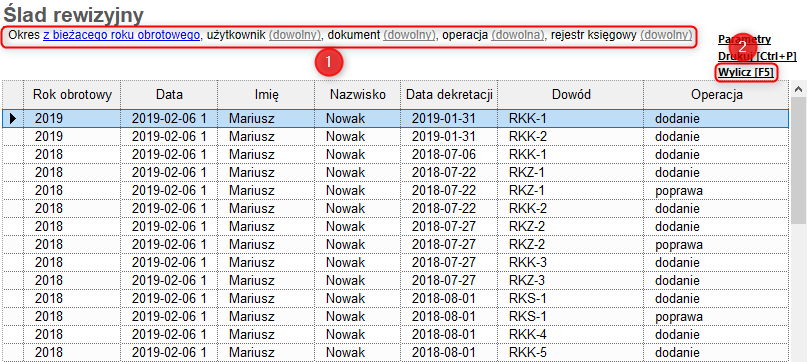Screen dimensions: 810x362
Task: Click Drukuj [Ctrl+P] to print
Action: point(757,56)
